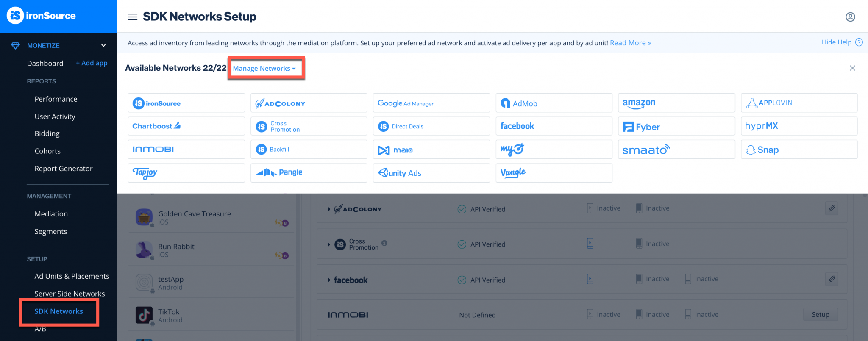
Task: Follow the Read More link
Action: click(630, 43)
